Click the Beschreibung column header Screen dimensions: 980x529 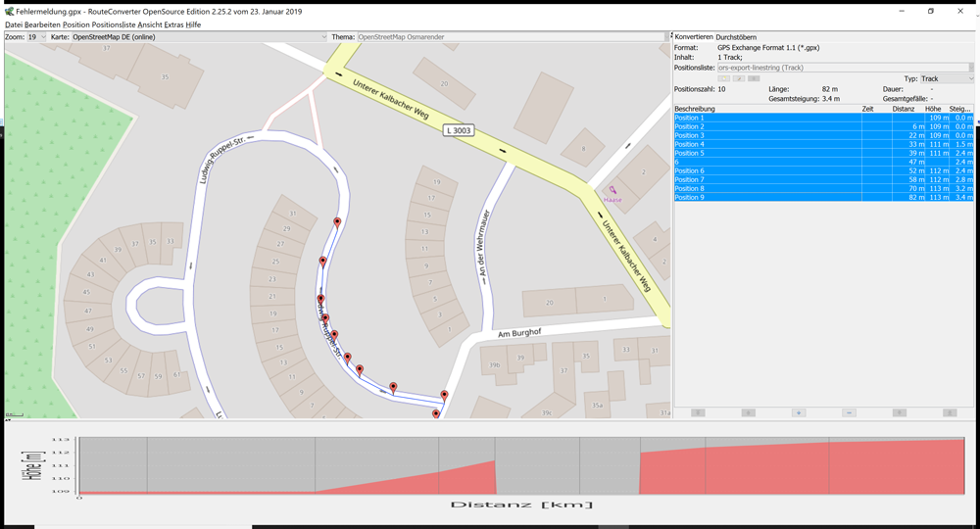point(695,109)
